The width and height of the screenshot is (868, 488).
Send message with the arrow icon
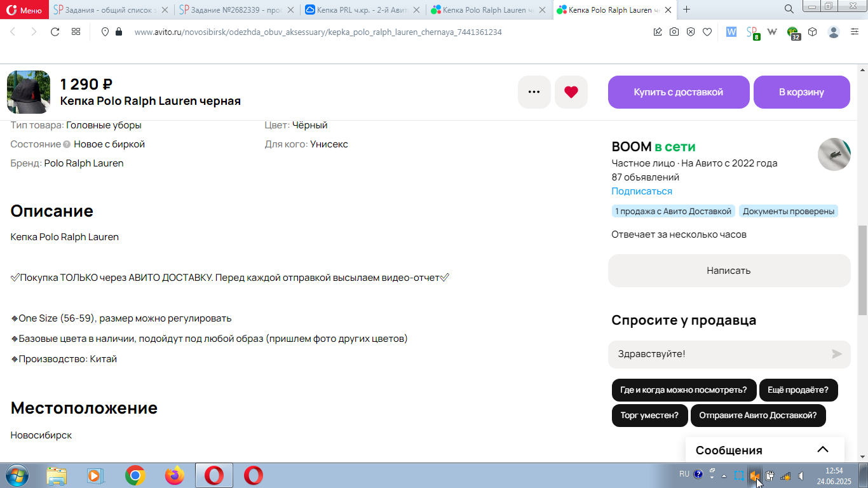click(x=837, y=354)
